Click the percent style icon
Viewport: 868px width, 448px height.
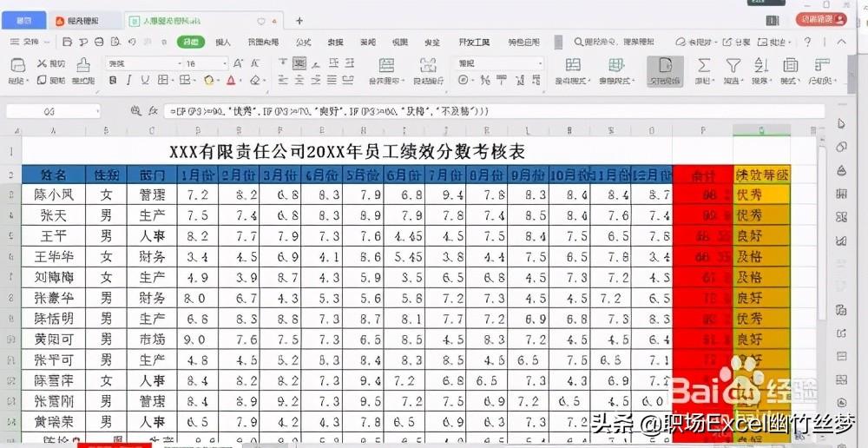(485, 80)
